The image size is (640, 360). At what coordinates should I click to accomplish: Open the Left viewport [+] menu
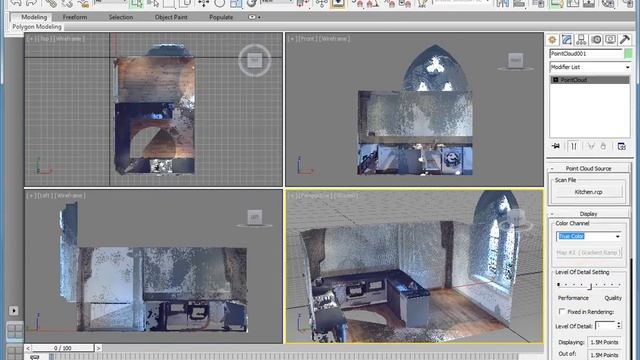click(30, 196)
